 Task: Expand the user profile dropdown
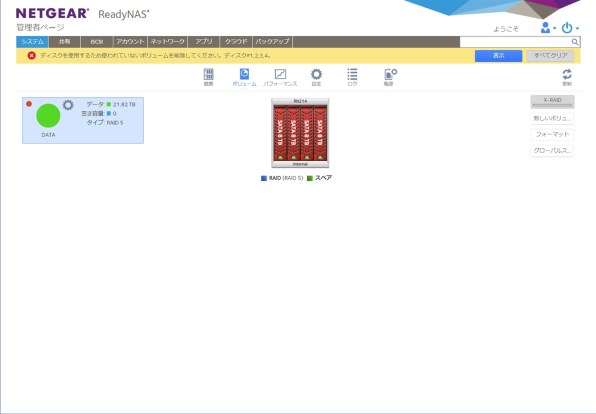tap(548, 28)
